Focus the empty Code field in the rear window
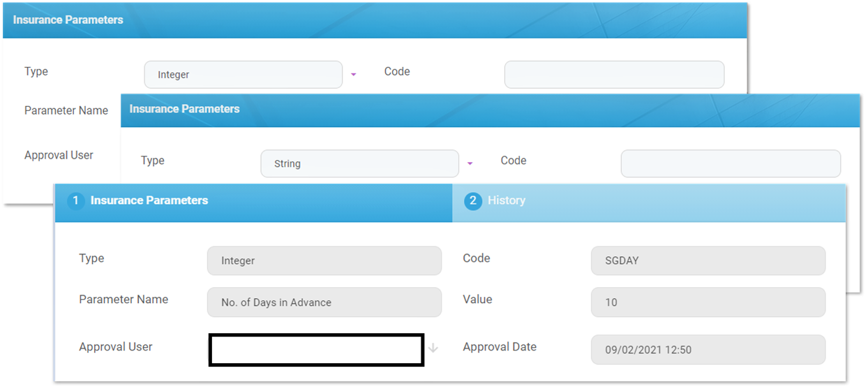Screen dimensions: 868x389 pos(614,75)
